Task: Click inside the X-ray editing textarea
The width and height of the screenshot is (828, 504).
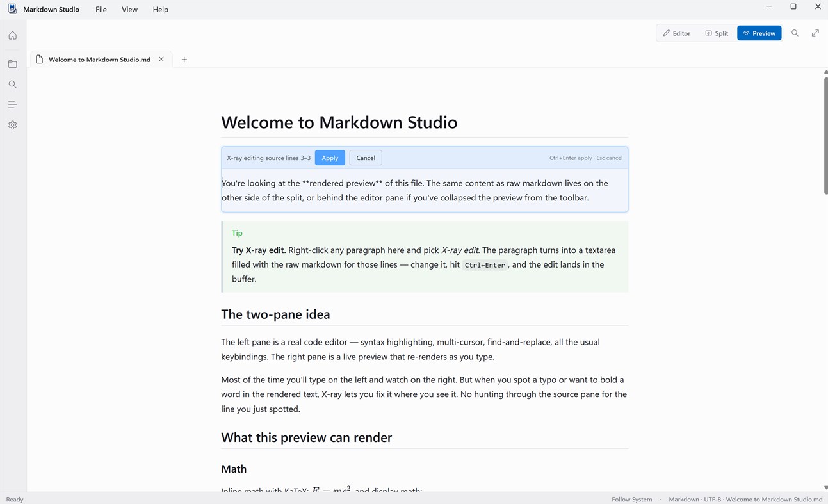Action: coord(425,190)
